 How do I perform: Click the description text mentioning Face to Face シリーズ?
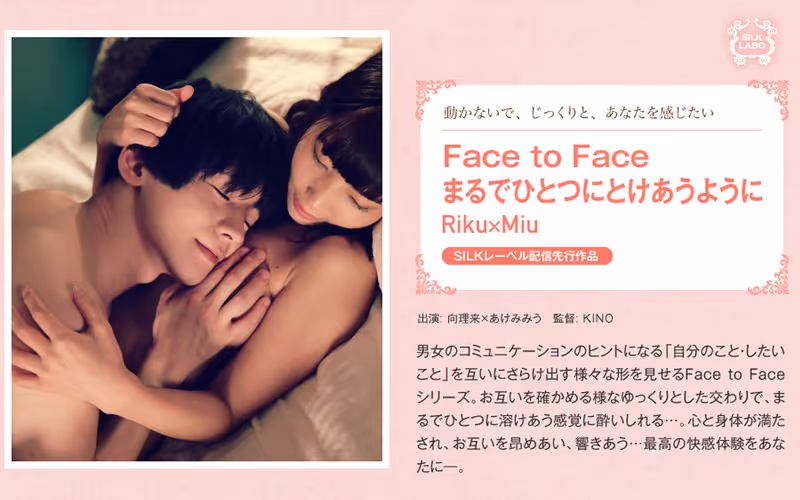click(x=601, y=386)
